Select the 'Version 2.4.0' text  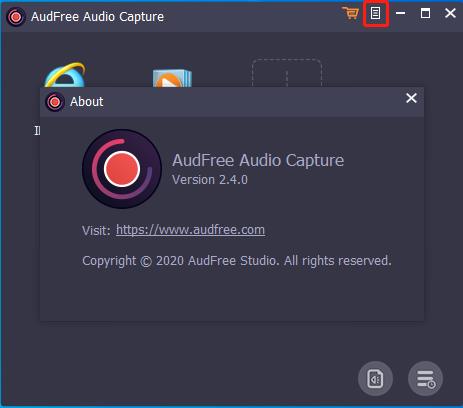point(210,180)
